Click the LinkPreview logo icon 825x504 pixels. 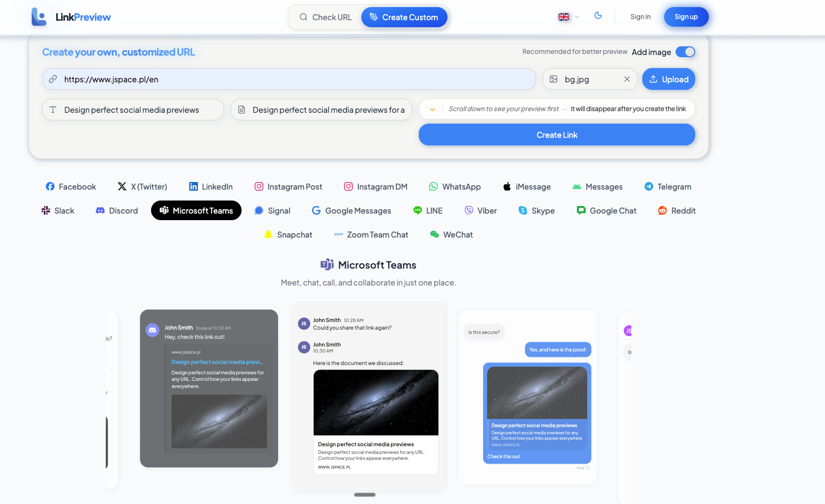[38, 16]
